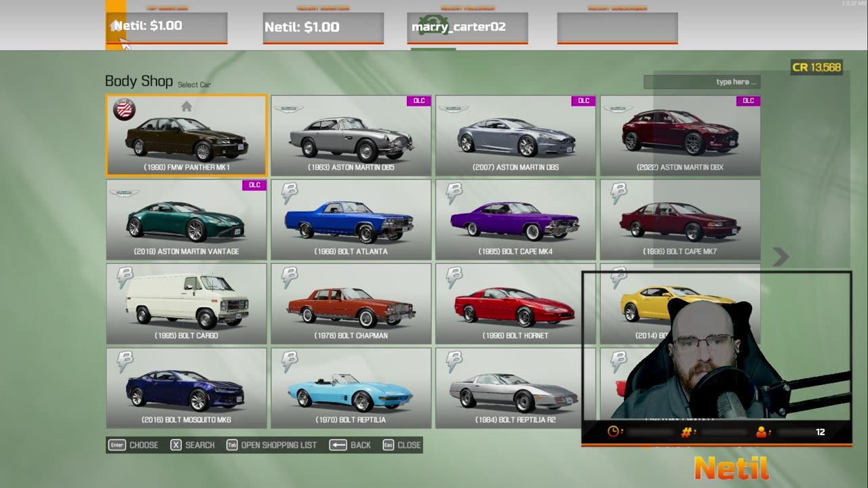The height and width of the screenshot is (488, 868).
Task: Select the 1995 Bolt Cargo van card
Action: [x=186, y=304]
